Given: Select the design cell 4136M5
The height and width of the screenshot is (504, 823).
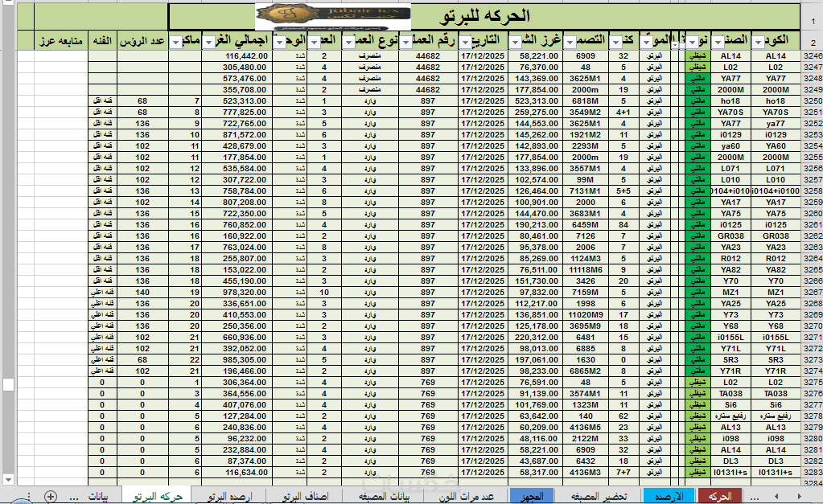Looking at the screenshot, I should [586, 428].
